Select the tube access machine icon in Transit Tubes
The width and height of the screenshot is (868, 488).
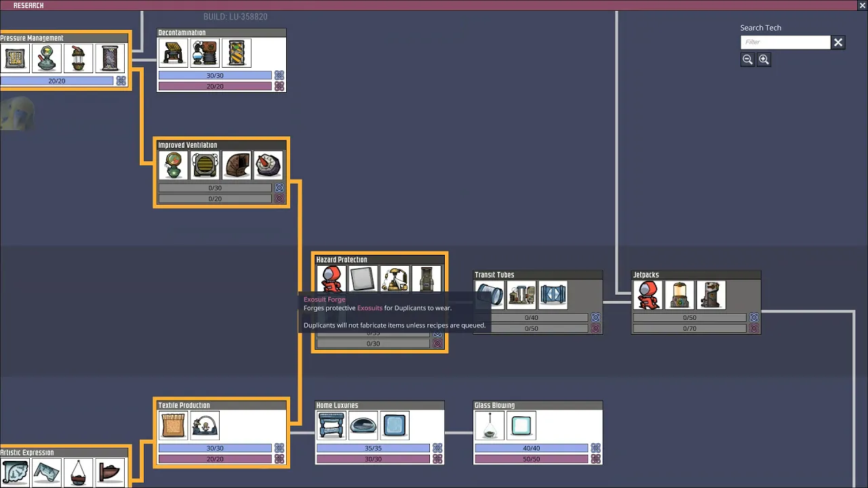pyautogui.click(x=521, y=295)
